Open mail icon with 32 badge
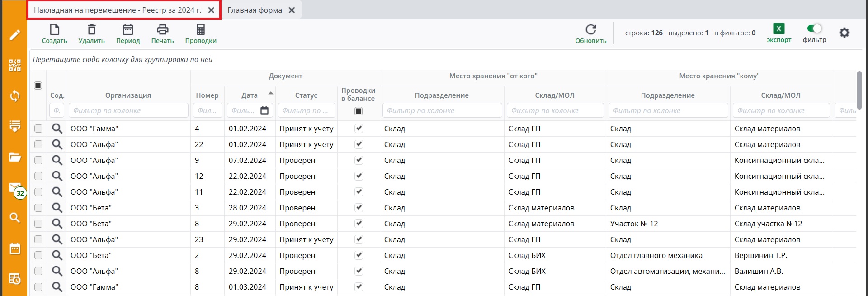 click(x=15, y=188)
